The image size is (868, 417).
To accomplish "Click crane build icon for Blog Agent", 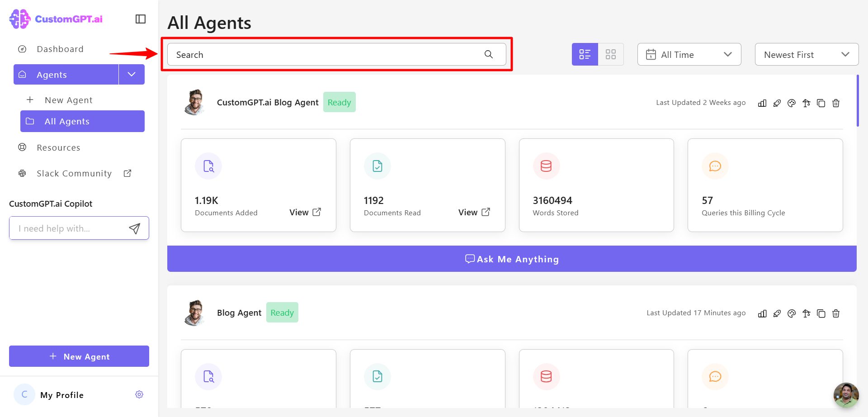I will [x=807, y=313].
